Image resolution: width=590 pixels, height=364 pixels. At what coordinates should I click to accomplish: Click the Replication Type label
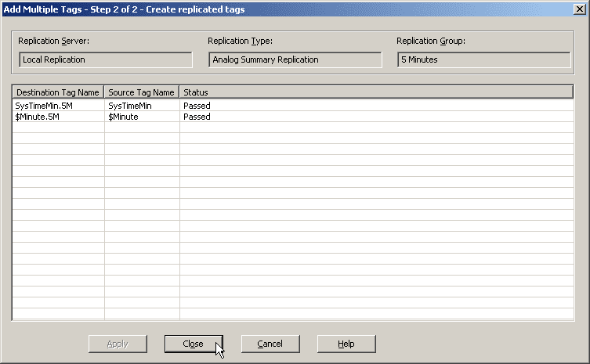[240, 41]
